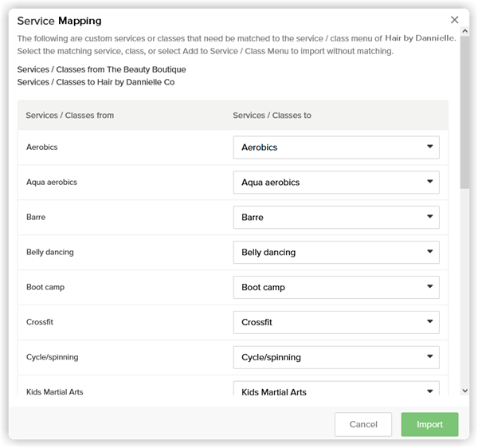The width and height of the screenshot is (478, 448).
Task: Click the Service Mapping title
Action: coord(59,21)
